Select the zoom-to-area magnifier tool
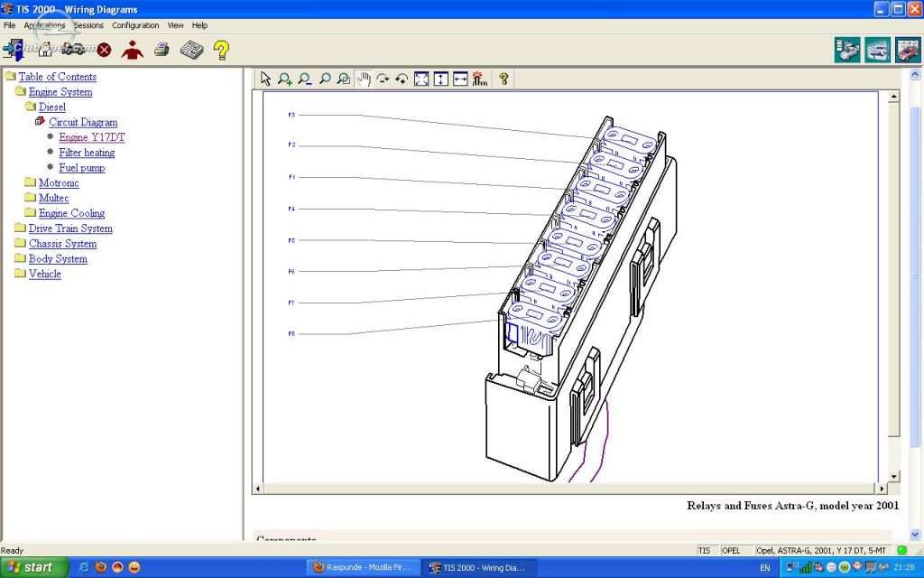This screenshot has width=924, height=578. click(x=344, y=79)
